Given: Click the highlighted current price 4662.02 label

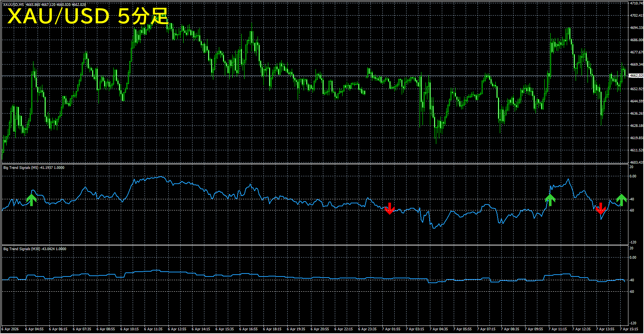Looking at the screenshot, I should (636, 76).
